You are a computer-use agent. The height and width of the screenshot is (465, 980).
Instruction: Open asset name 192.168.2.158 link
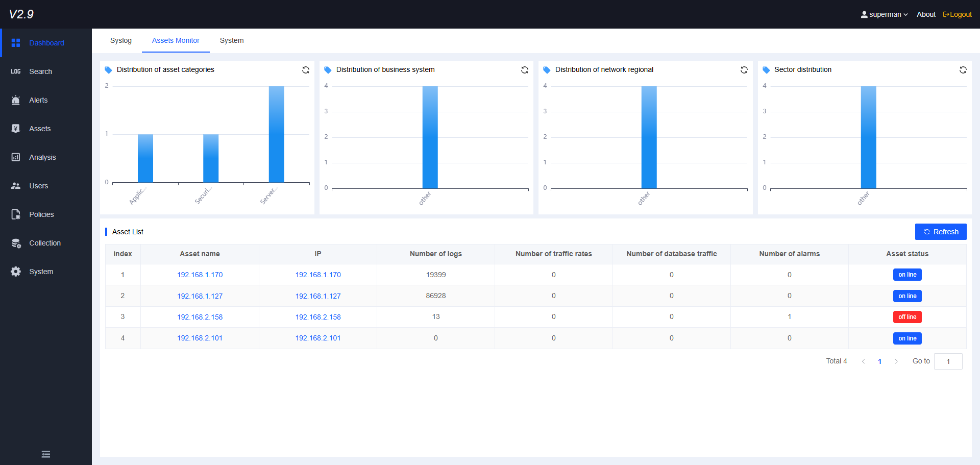pyautogui.click(x=200, y=317)
